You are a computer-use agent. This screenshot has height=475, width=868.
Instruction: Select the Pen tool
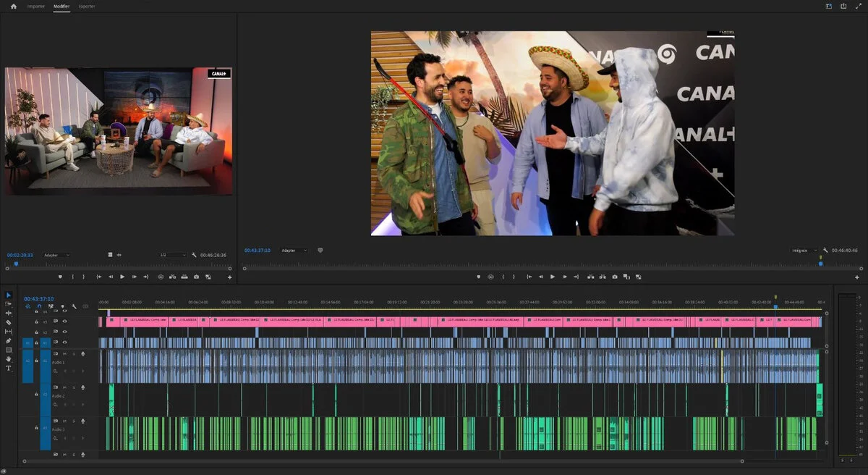click(9, 340)
